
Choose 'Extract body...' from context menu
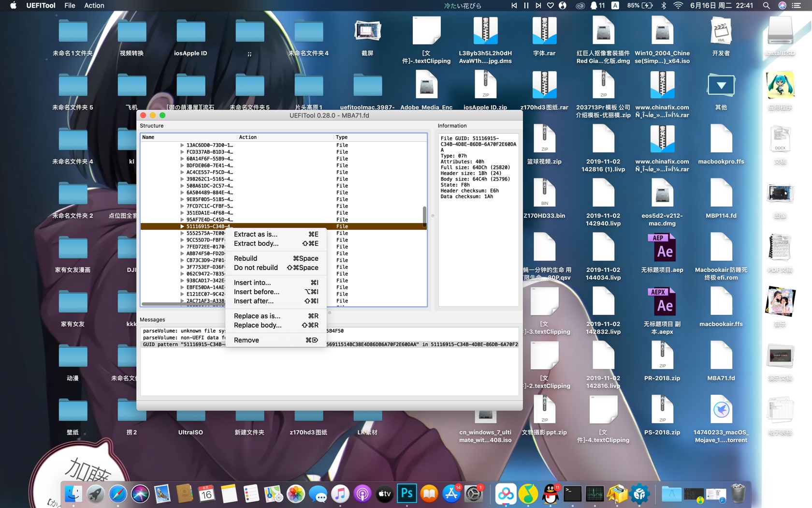[x=275, y=243]
